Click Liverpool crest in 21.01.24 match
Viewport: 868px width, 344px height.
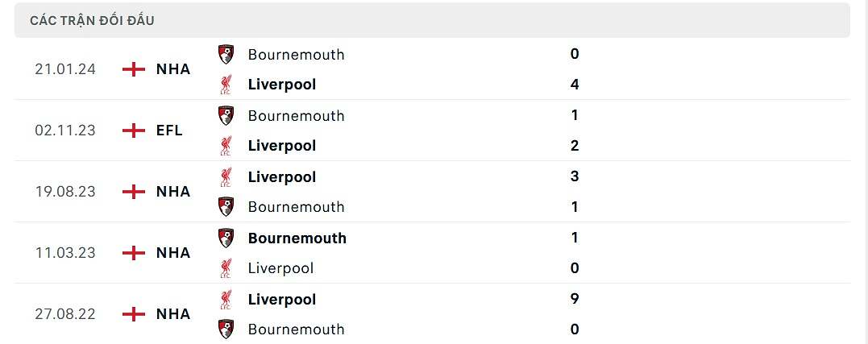226,84
